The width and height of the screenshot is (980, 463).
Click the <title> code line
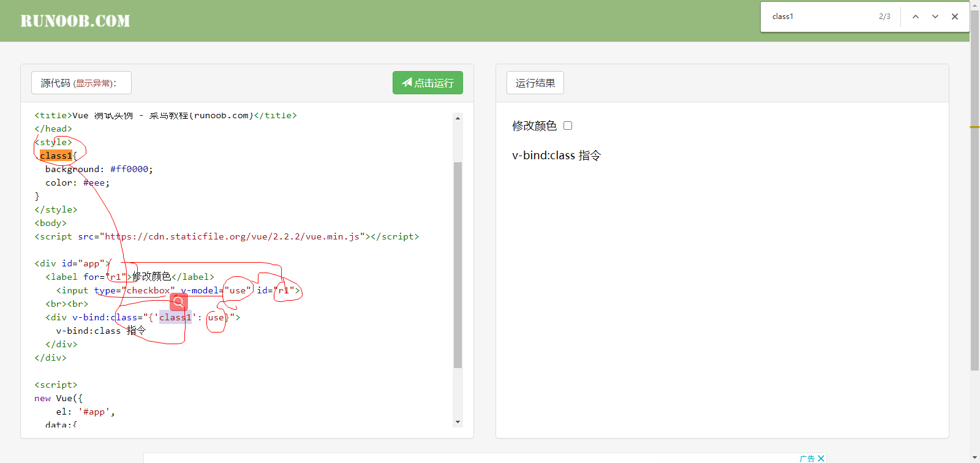tap(165, 115)
